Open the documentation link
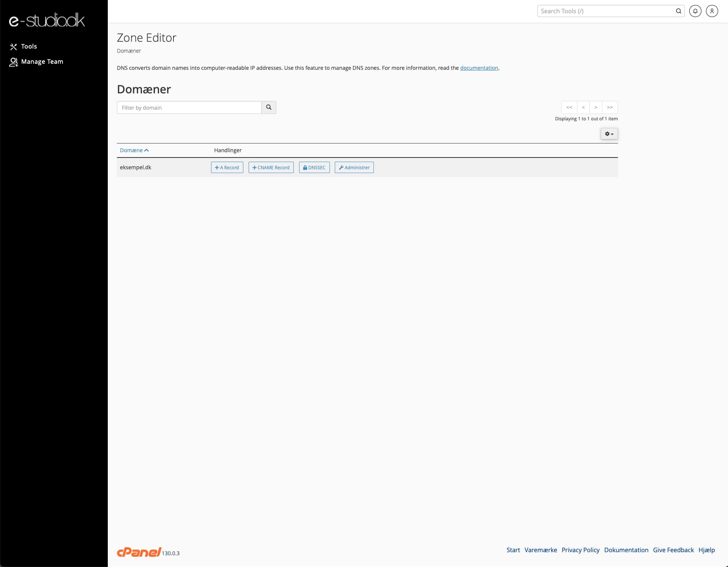 (479, 68)
